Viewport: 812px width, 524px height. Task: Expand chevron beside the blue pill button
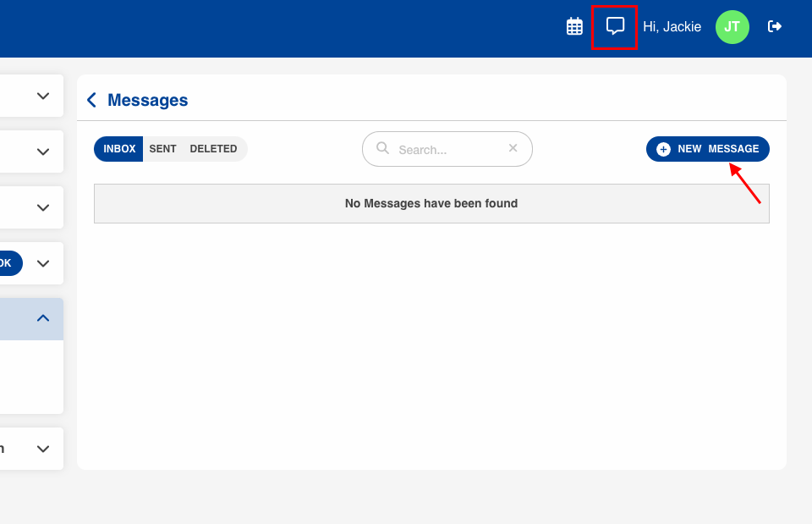[43, 263]
